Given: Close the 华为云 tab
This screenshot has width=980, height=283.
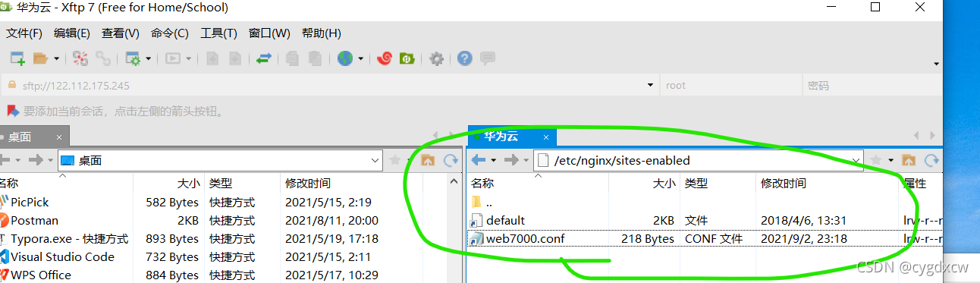Looking at the screenshot, I should point(545,137).
